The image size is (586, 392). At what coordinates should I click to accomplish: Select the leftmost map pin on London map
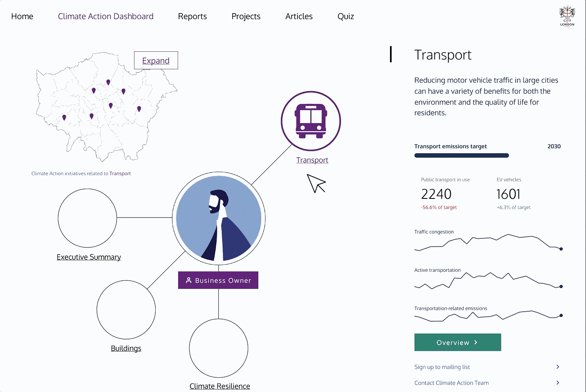(x=64, y=117)
